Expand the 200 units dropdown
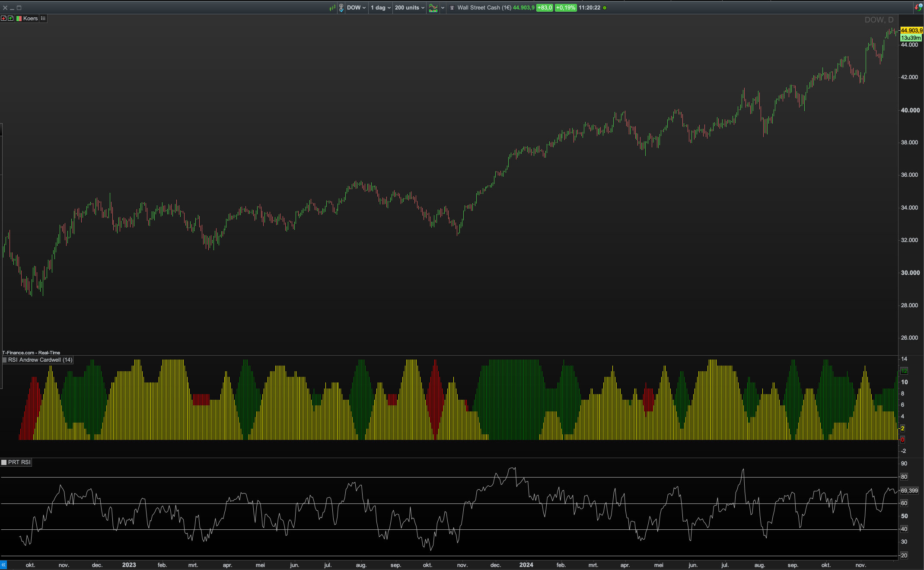The height and width of the screenshot is (570, 924). 409,7
